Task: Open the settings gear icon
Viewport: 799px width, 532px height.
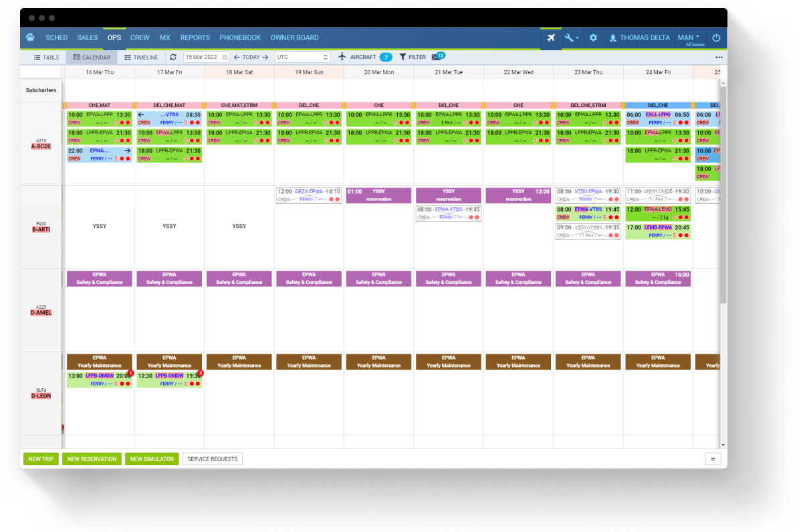Action: coord(592,38)
